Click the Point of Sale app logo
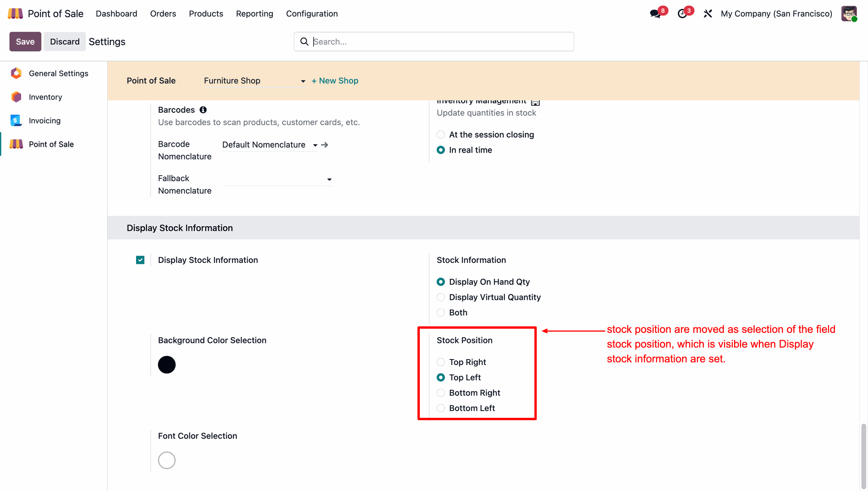The image size is (868, 491). pos(15,14)
